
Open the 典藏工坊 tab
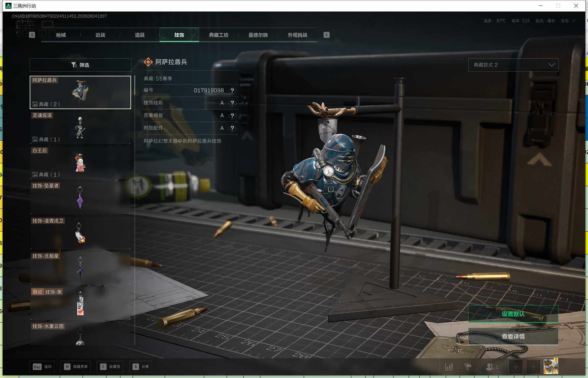click(x=219, y=35)
